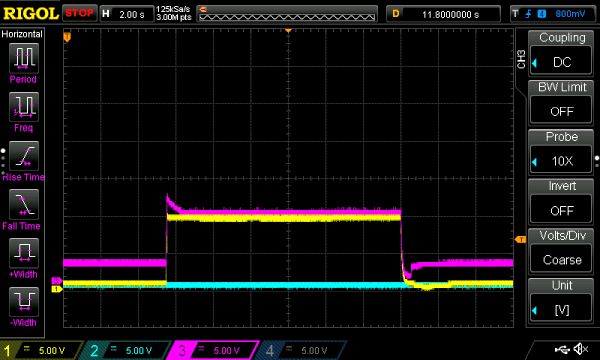Viewport: 600px width, 360px height.
Task: Click the waveform memory position bar
Action: [x=287, y=14]
